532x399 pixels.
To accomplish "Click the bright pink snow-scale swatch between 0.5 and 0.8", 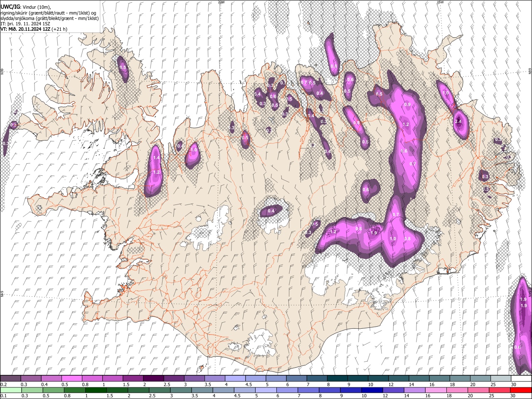I will click(71, 379).
